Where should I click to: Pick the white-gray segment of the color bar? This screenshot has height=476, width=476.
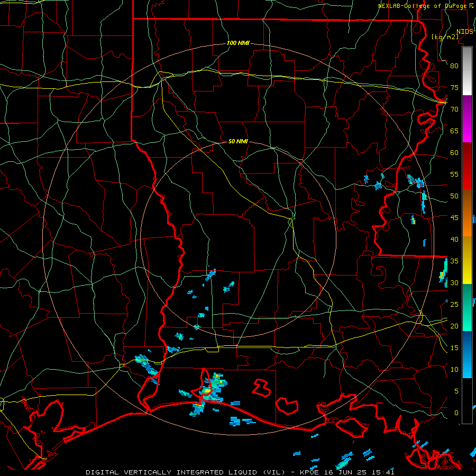[467, 71]
